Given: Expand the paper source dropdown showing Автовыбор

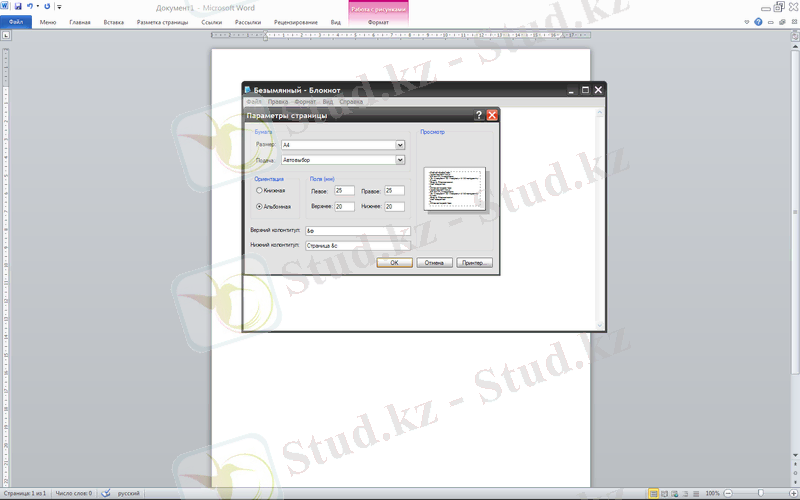Looking at the screenshot, I should [400, 159].
